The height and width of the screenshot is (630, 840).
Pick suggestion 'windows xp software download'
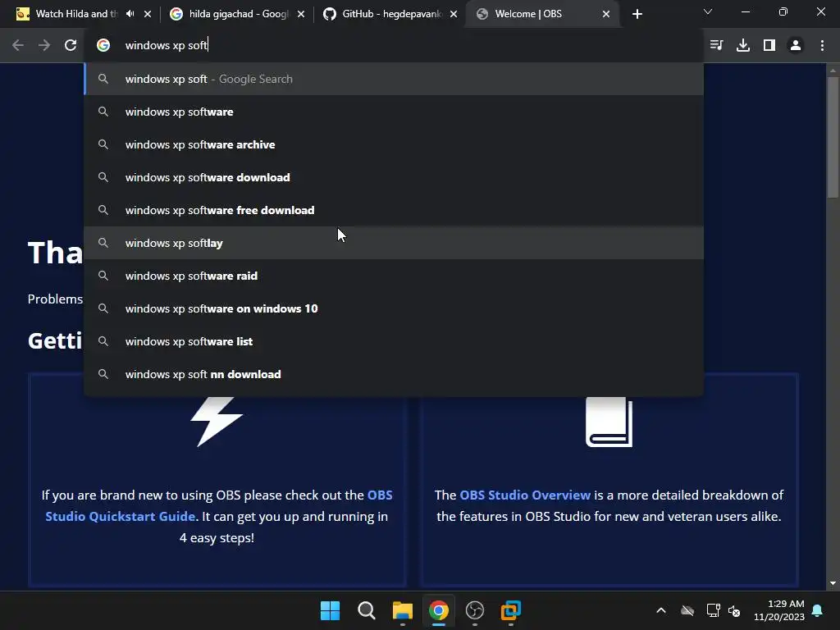pos(394,177)
